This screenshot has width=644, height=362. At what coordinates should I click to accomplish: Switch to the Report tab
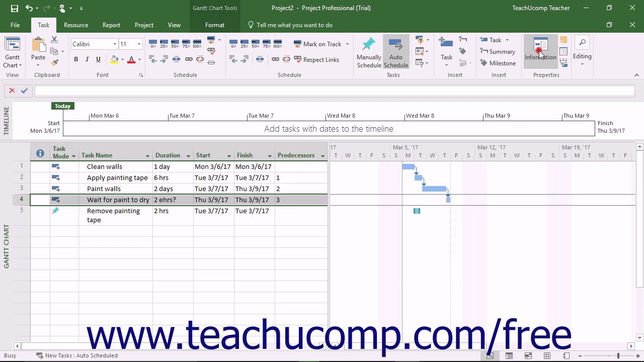(111, 25)
